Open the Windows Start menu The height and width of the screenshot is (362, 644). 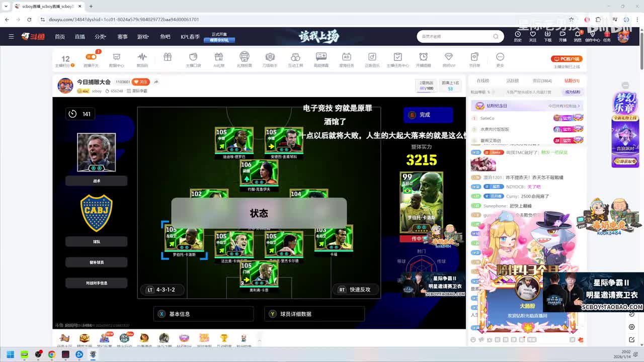click(10, 354)
